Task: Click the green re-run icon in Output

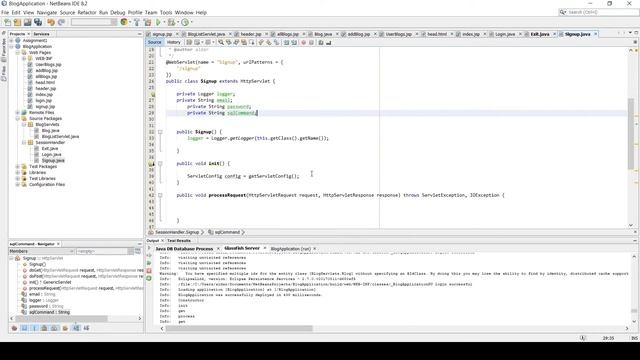Action: 149,263
